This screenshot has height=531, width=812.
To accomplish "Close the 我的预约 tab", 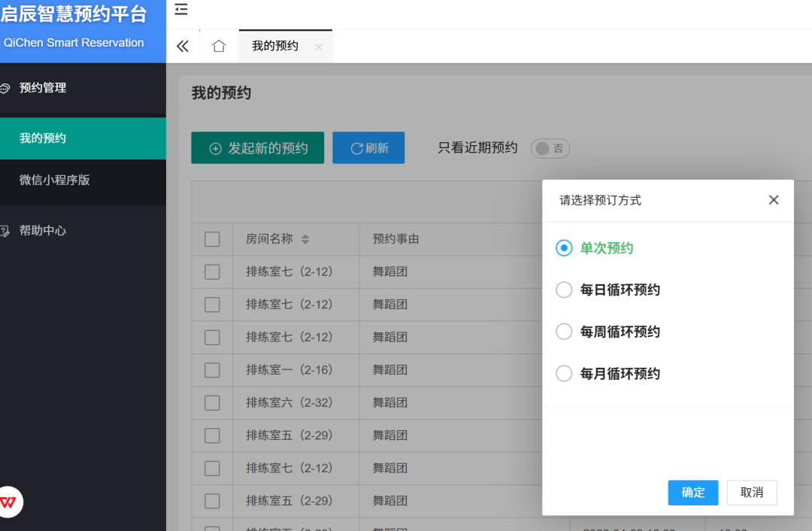I will tap(319, 47).
